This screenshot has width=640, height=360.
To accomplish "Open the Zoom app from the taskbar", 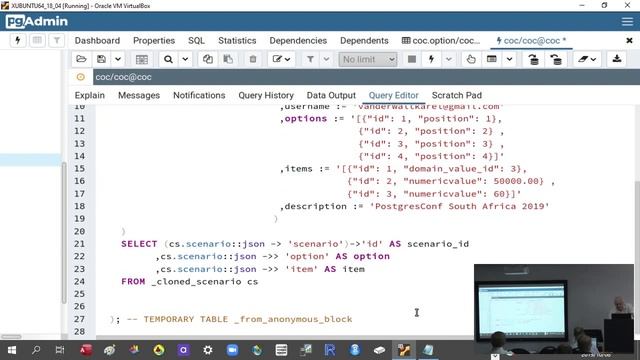I will point(232,350).
